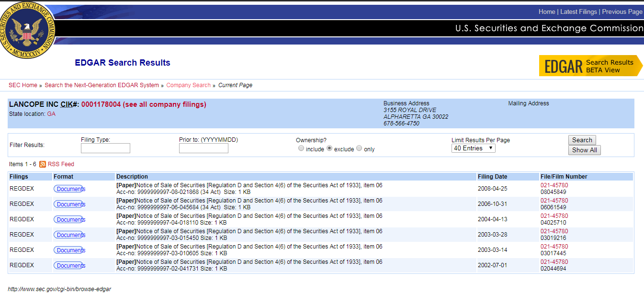Image resolution: width=644 pixels, height=294 pixels.
Task: Open the RSS Feed link text
Action: (61, 164)
